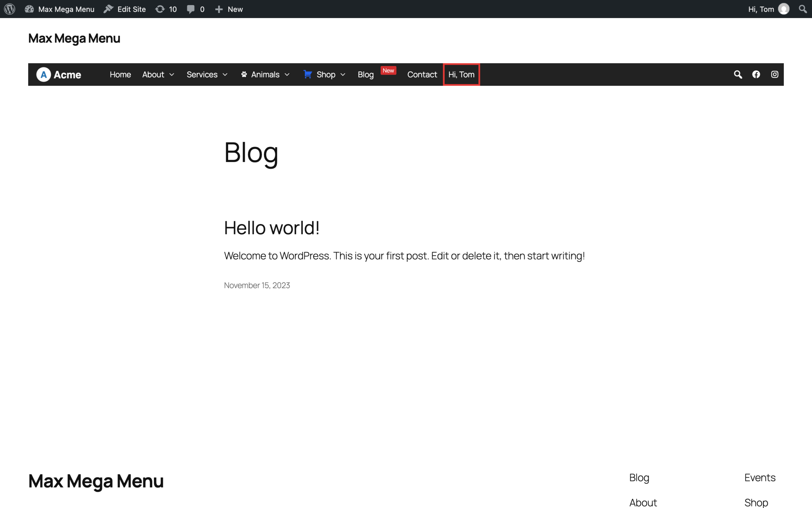The width and height of the screenshot is (812, 508).
Task: Open the Services menu item label
Action: 202,75
